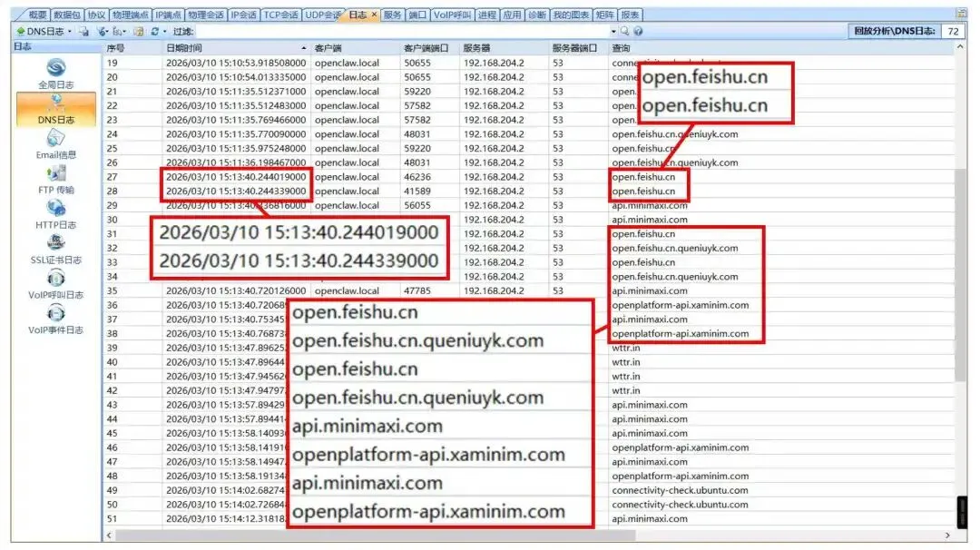Viewport: 980px width, 550px height.
Task: Switch to the 诊断 tab
Action: [537, 15]
